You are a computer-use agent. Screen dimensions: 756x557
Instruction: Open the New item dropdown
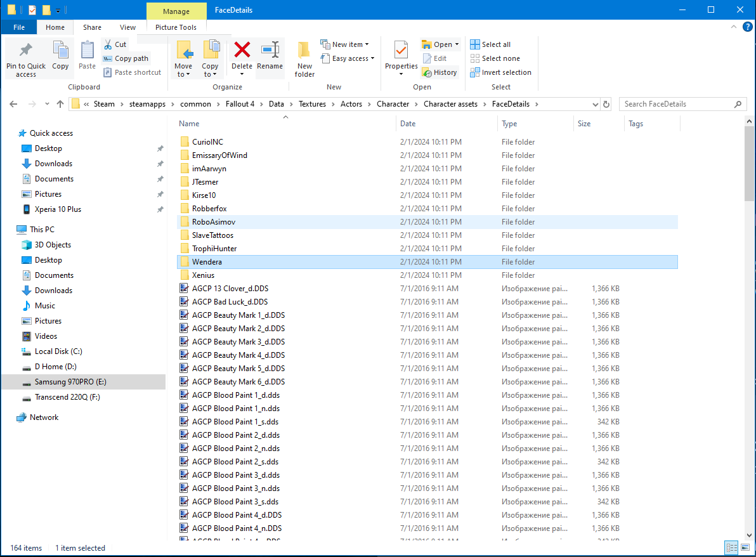[x=347, y=44]
